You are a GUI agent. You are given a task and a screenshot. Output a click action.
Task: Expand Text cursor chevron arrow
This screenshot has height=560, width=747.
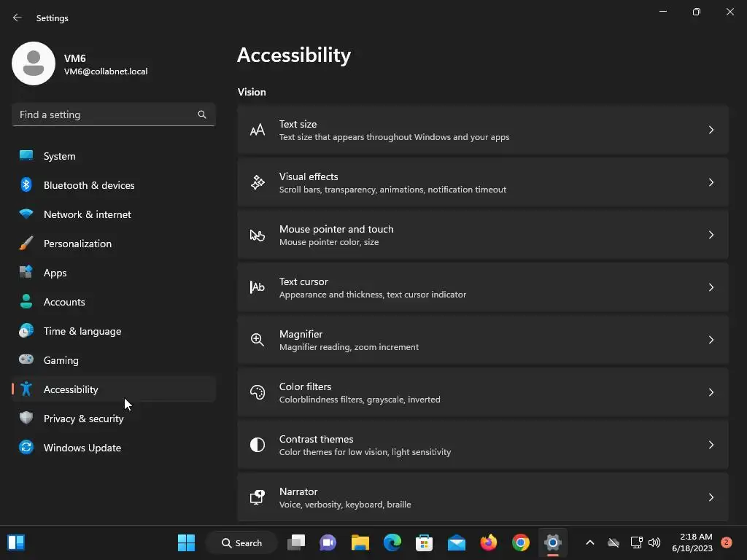[711, 287]
